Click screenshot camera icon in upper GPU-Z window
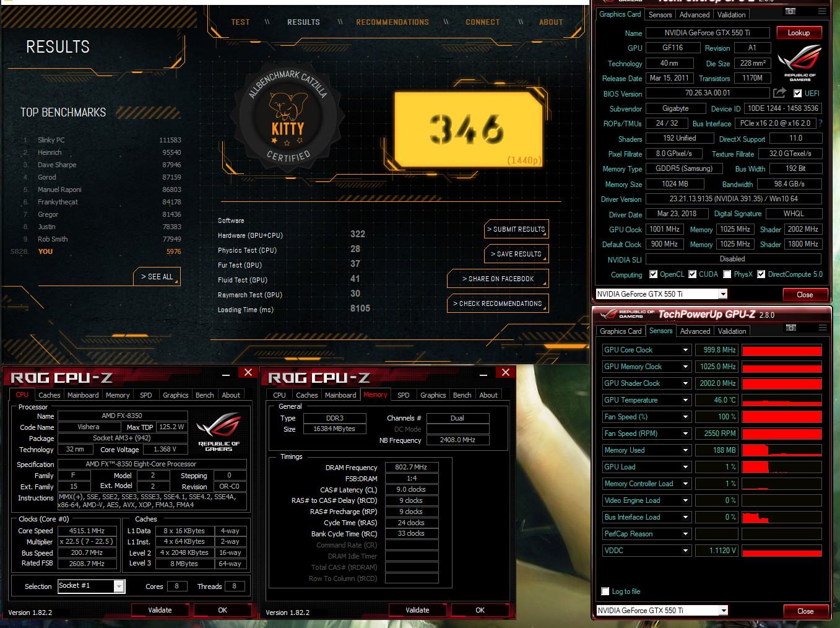 [x=790, y=12]
